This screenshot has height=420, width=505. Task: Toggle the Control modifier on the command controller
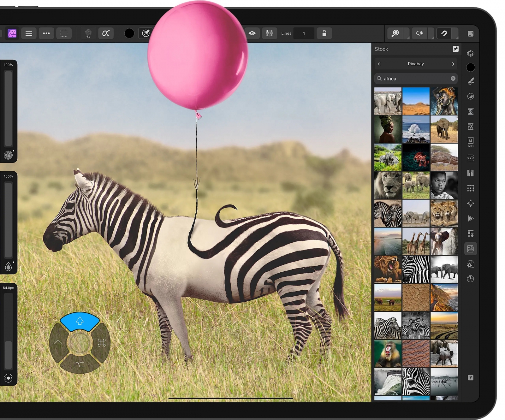point(58,343)
